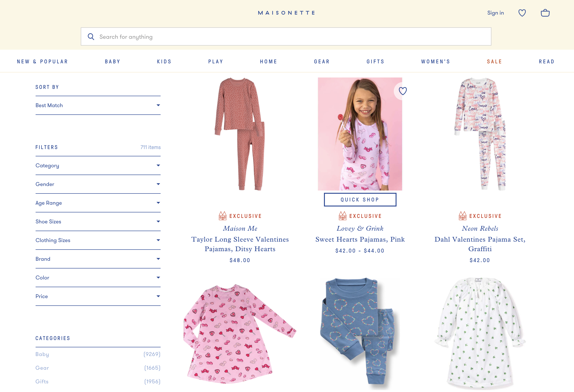
Task: Click Exclusive house icon above Neon Rebels
Action: point(463,216)
